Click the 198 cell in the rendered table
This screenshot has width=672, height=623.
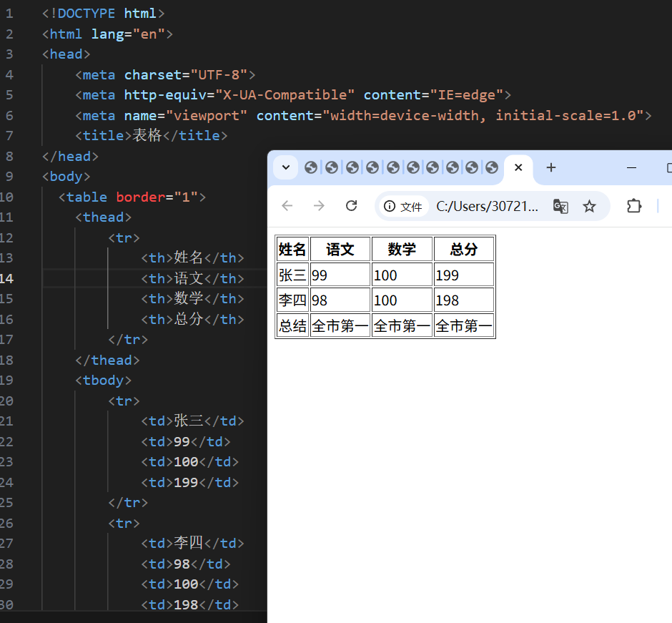pyautogui.click(x=464, y=300)
